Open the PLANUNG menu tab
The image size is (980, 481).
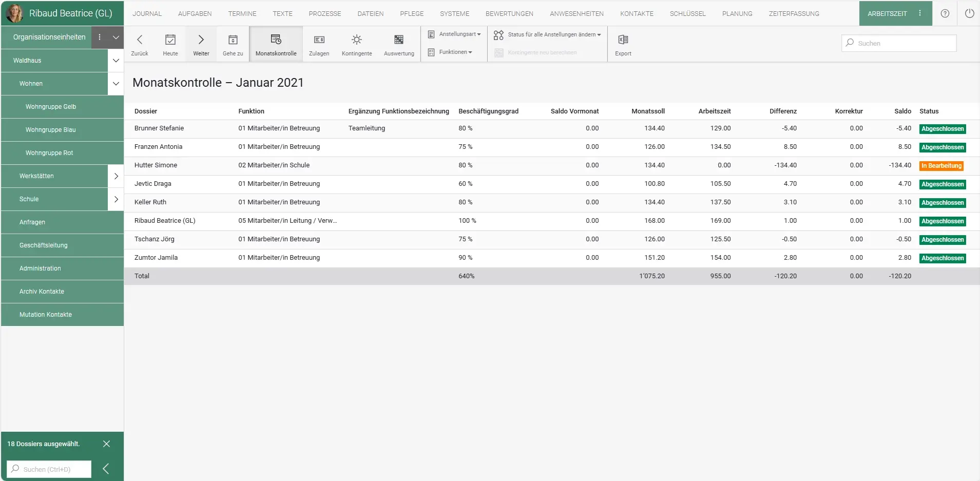[x=737, y=14]
